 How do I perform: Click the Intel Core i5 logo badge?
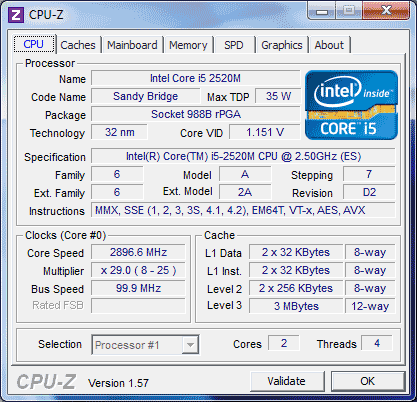[x=351, y=105]
